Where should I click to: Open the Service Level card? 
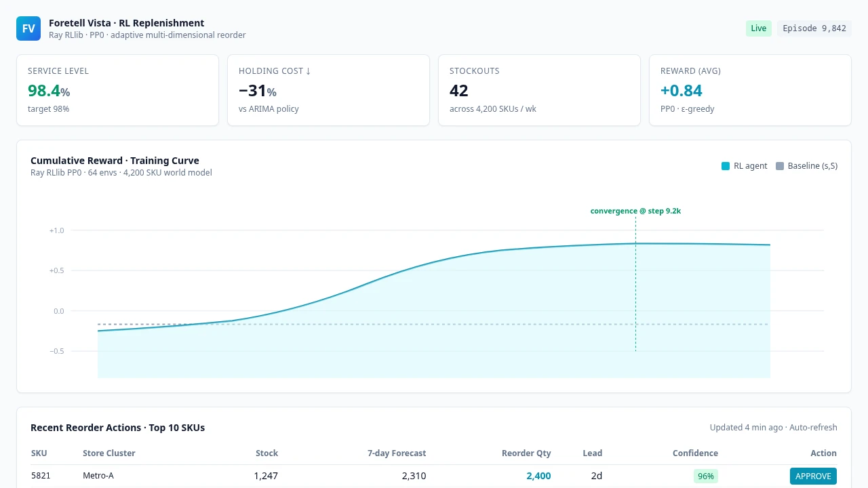(118, 90)
